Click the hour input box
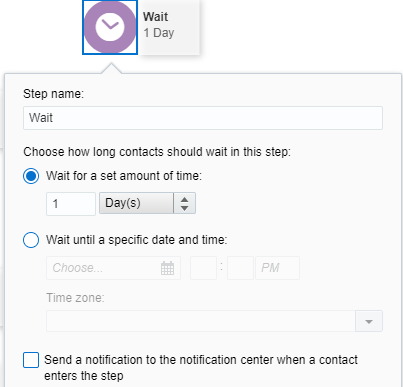The height and width of the screenshot is (387, 403). pyautogui.click(x=203, y=268)
